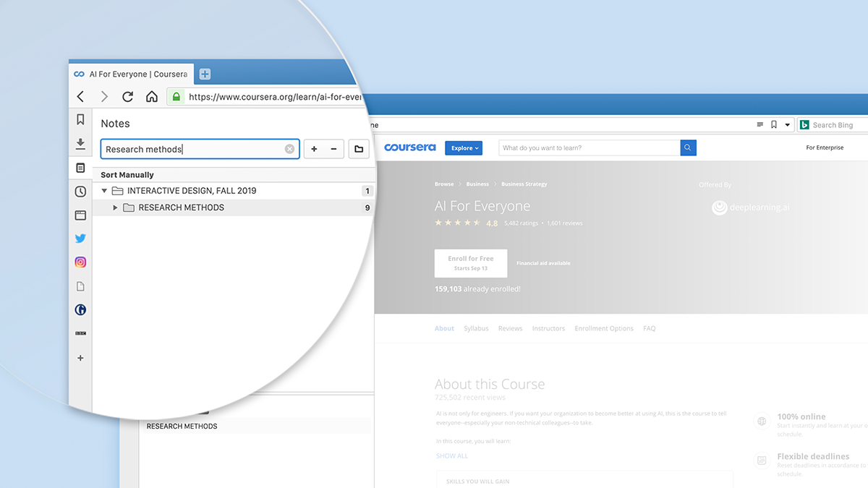Switch to the Enrollment Options tab
This screenshot has width=868, height=488.
(x=604, y=328)
